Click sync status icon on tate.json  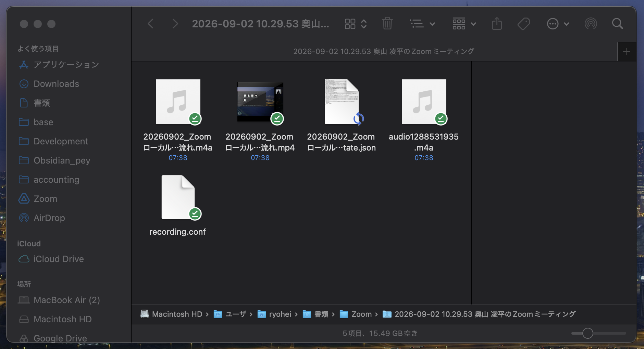(x=359, y=119)
